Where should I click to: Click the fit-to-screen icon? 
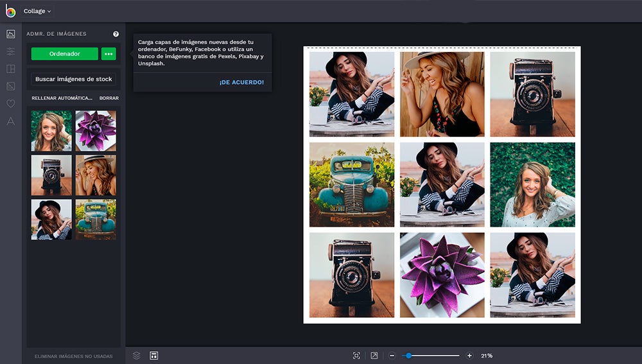[x=356, y=356]
